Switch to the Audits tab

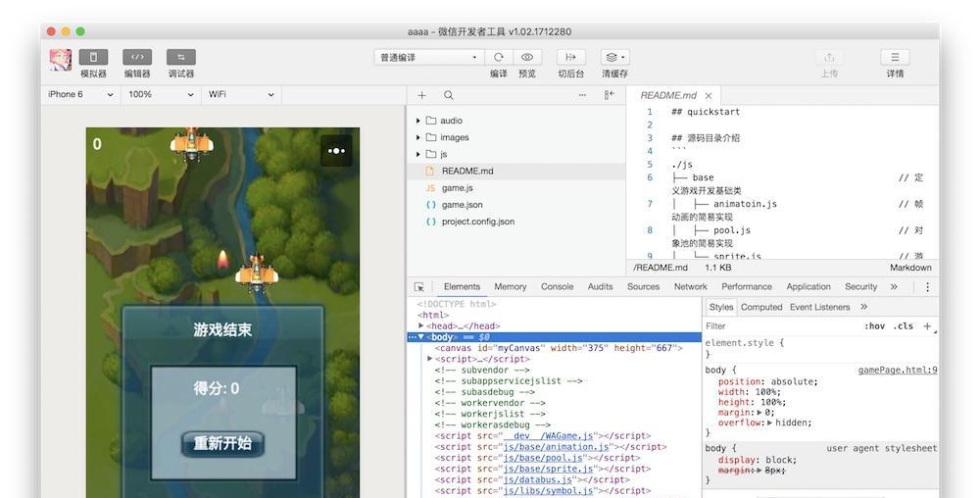[600, 287]
